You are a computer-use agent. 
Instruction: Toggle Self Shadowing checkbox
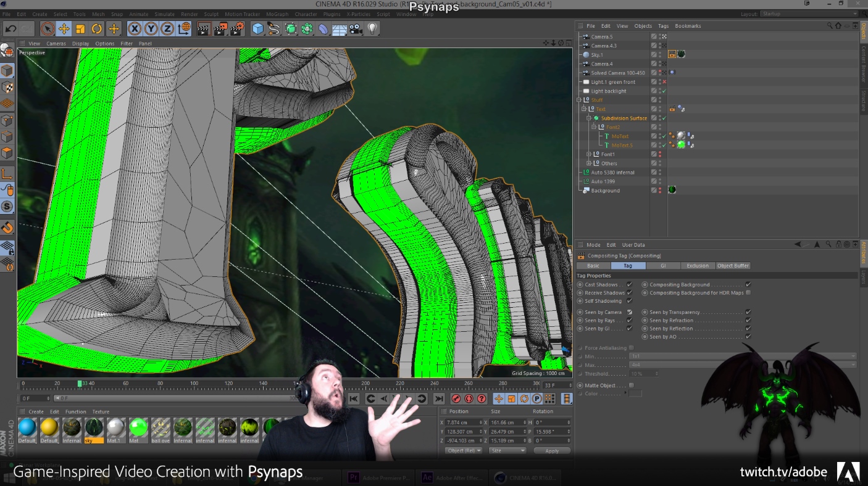(x=630, y=301)
